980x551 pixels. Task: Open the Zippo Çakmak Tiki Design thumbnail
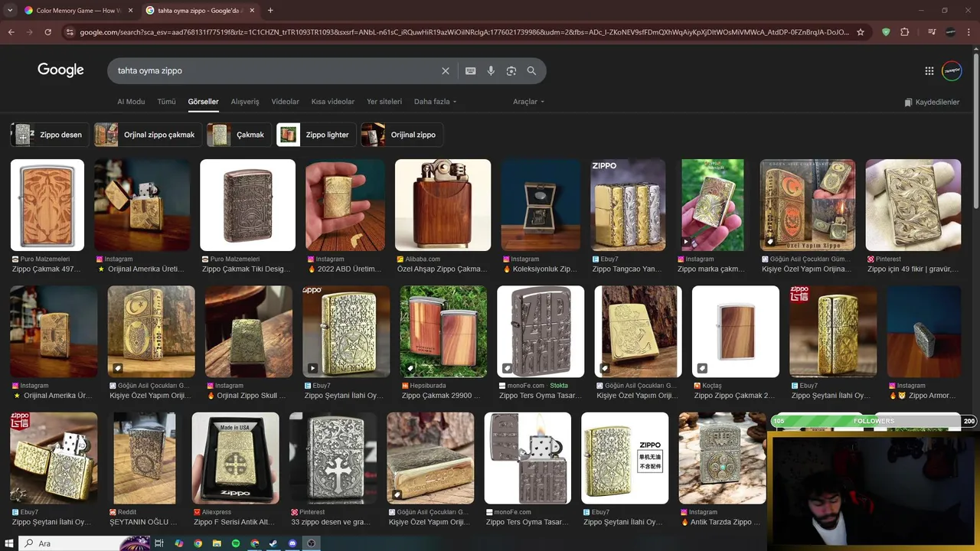tap(247, 205)
